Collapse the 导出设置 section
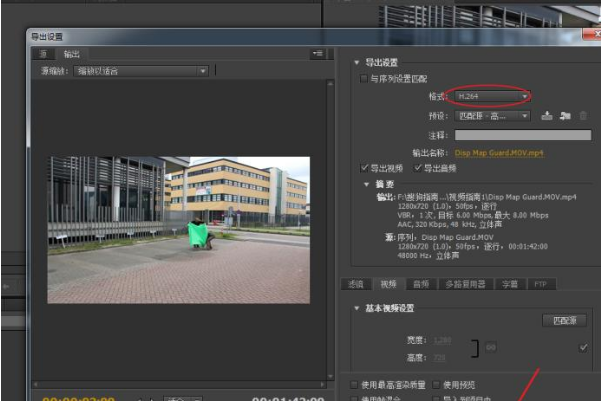This screenshot has width=602, height=401. (x=357, y=62)
